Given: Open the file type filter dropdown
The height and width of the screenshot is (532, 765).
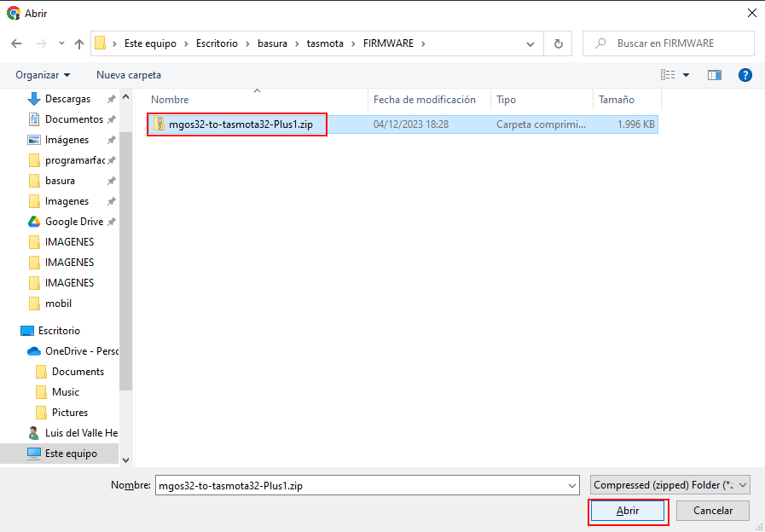Looking at the screenshot, I should click(x=669, y=485).
